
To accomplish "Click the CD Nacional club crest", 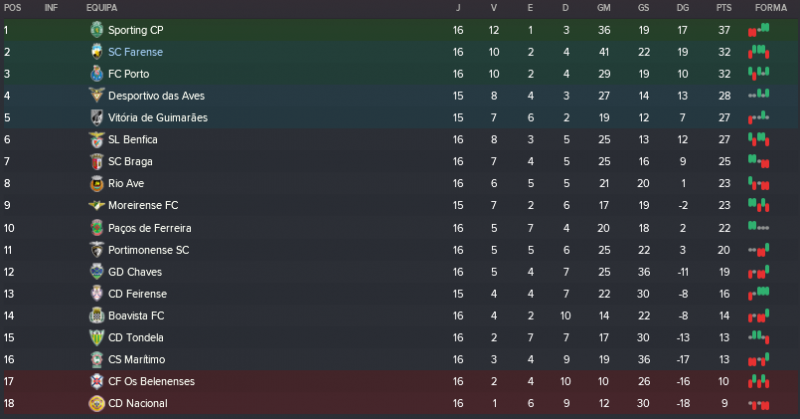I will click(x=96, y=404).
